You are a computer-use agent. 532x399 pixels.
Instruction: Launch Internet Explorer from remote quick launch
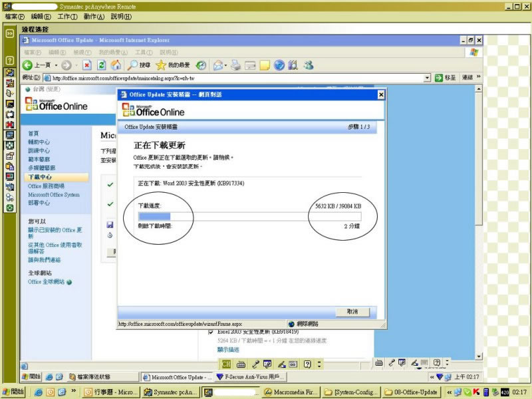[49, 376]
